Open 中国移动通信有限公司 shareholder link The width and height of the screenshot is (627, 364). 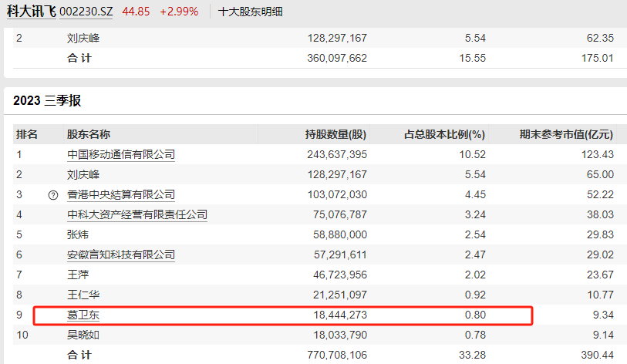[121, 154]
